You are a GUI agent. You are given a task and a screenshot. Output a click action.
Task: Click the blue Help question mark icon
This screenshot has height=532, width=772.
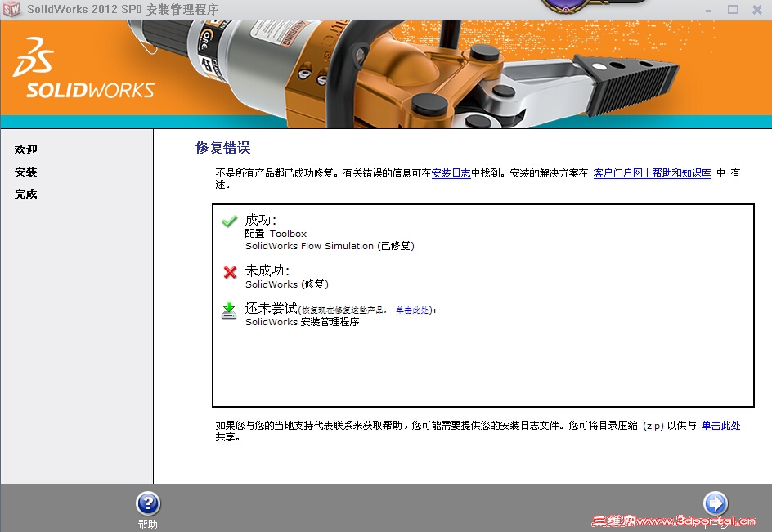click(x=148, y=503)
